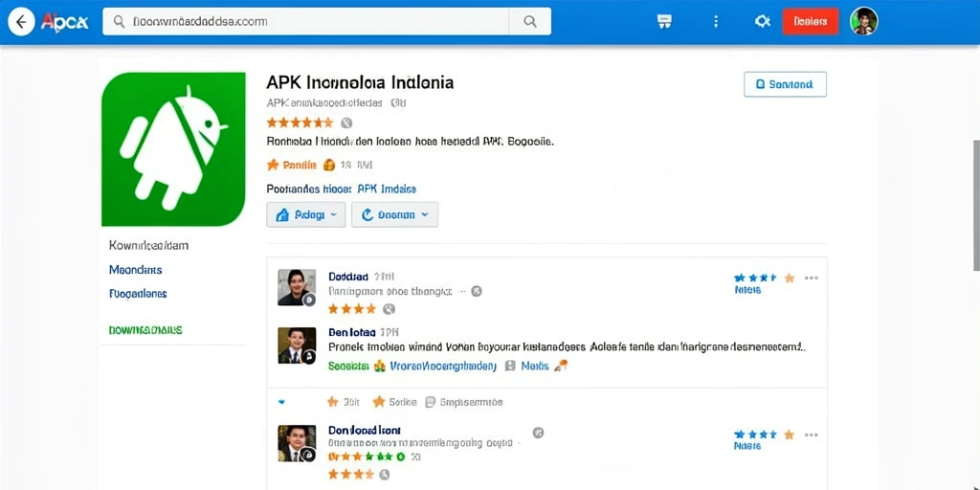980x490 pixels.
Task: Open the cart icon in header
Action: point(664,21)
